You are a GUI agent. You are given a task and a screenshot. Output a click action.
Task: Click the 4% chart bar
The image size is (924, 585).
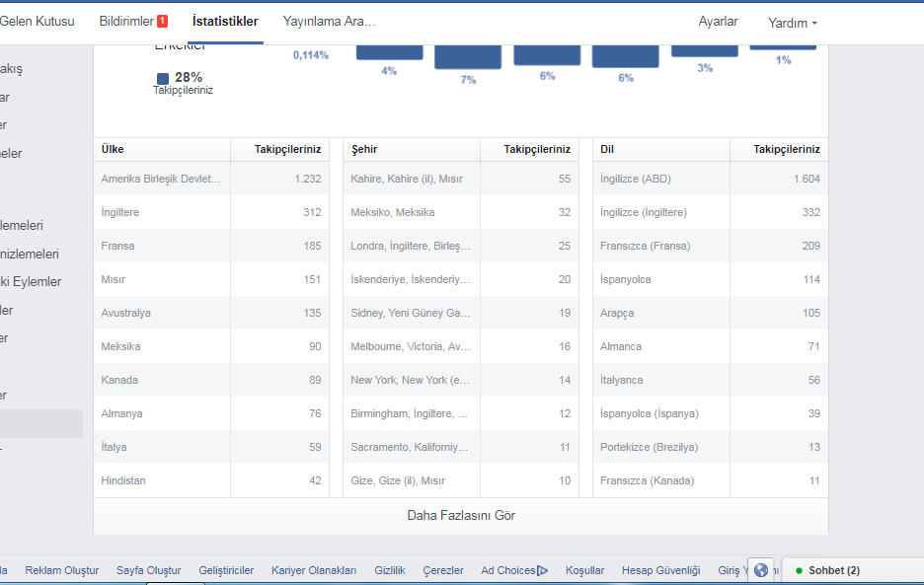pos(390,52)
